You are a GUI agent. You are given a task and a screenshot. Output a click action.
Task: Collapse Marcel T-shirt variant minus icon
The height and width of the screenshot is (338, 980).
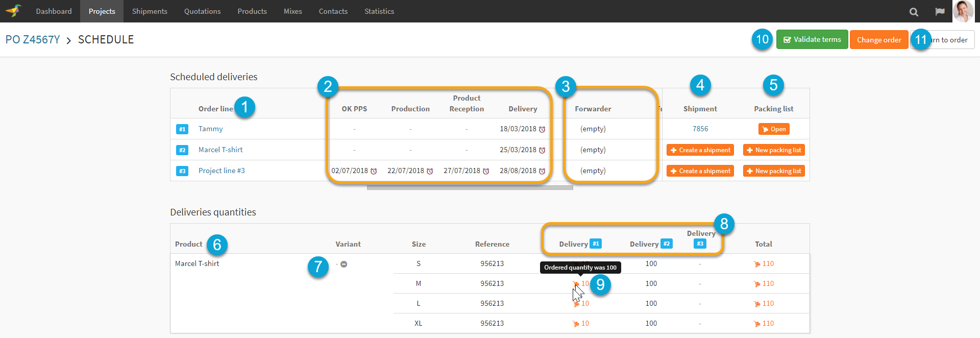[344, 264]
